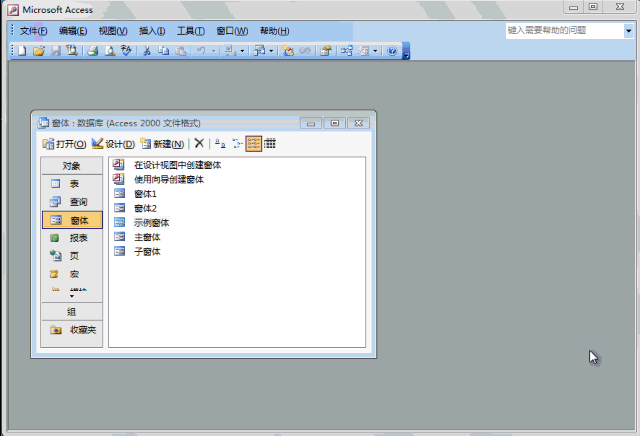The width and height of the screenshot is (640, 436).
Task: Switch to Details view
Action: [x=270, y=143]
